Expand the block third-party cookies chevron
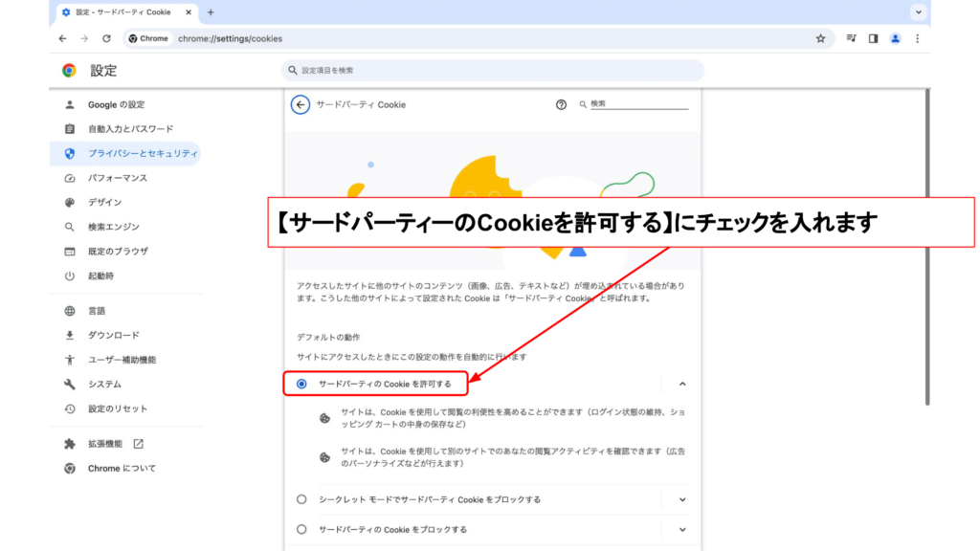 pyautogui.click(x=682, y=529)
